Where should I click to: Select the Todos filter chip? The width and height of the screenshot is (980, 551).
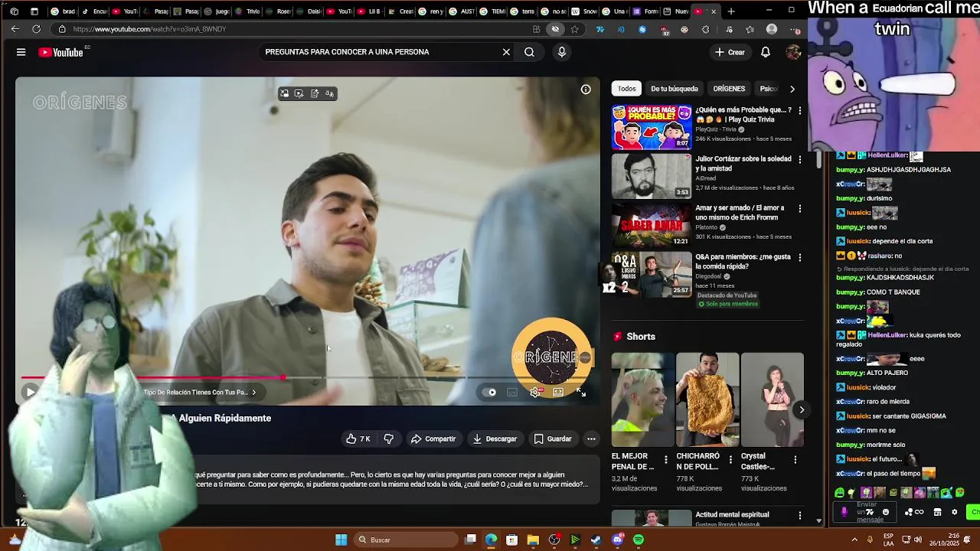(x=627, y=89)
